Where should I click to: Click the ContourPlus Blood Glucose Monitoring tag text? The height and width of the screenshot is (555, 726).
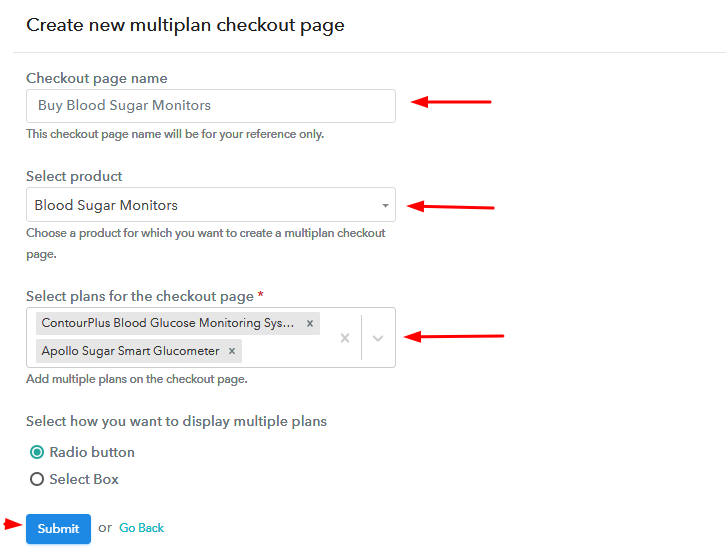[168, 323]
